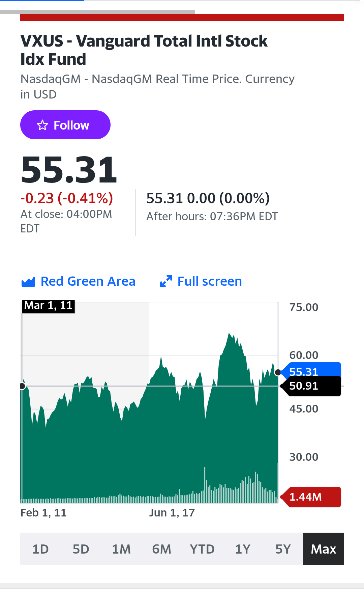
Task: Click the 45.00 y-axis label
Action: tap(304, 409)
